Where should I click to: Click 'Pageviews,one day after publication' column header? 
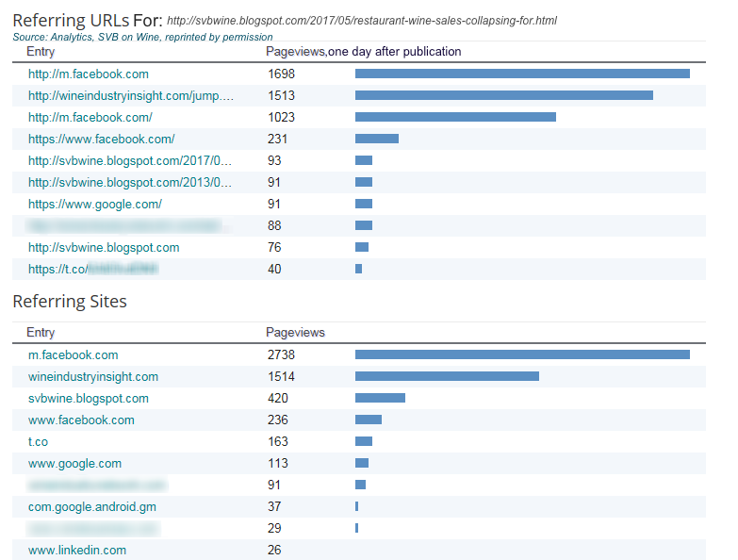click(364, 52)
